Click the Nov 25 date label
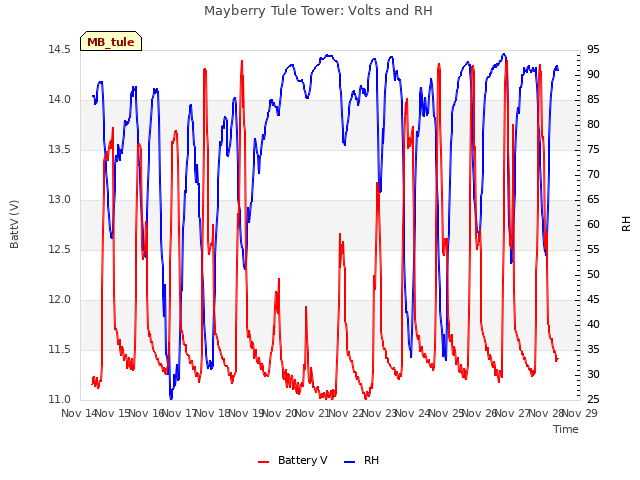Viewport: 640px width, 480px height. coord(446,413)
